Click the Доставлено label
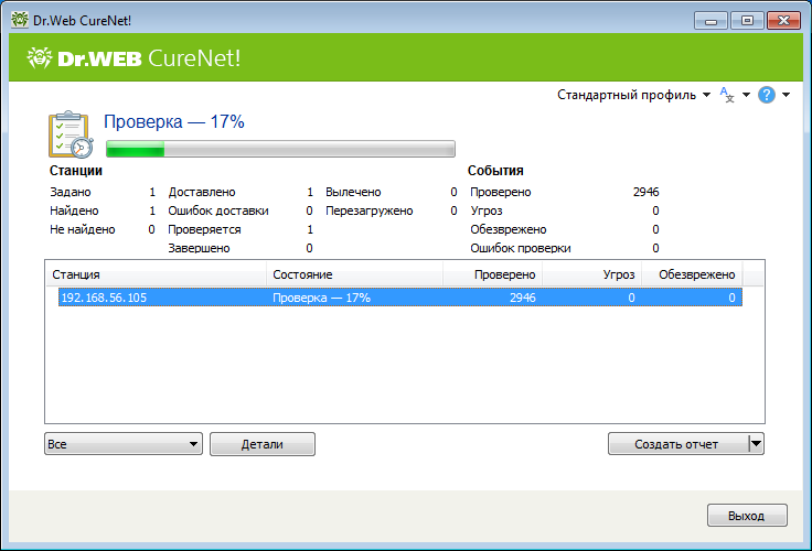Screen dimensions: 812x551 [x=201, y=192]
